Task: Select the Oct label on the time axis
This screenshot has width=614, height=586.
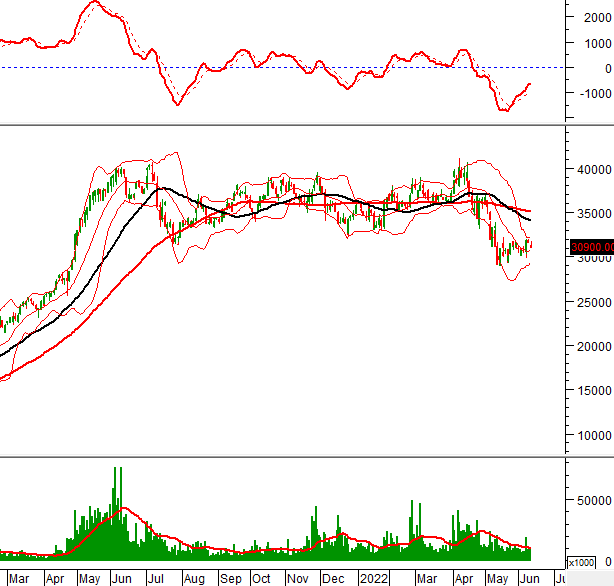Action: click(x=261, y=578)
